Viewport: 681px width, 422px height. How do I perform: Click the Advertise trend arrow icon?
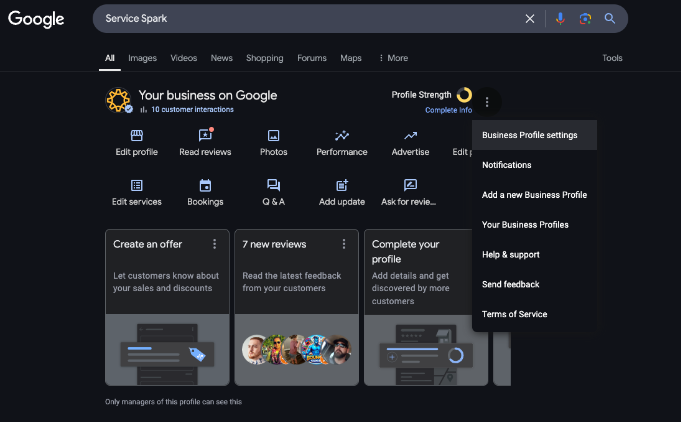click(x=410, y=136)
